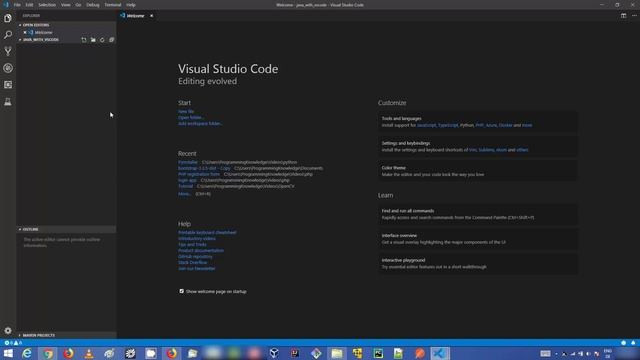Viewport: 640px width, 360px height.
Task: Create a new file in the project folder
Action: click(84, 40)
